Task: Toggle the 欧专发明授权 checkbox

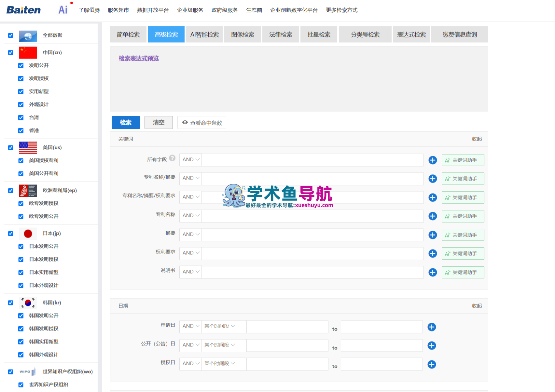Action: (x=21, y=204)
